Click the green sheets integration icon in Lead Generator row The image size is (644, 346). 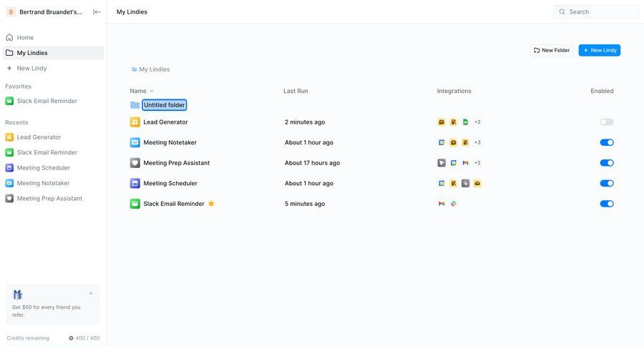pos(465,122)
